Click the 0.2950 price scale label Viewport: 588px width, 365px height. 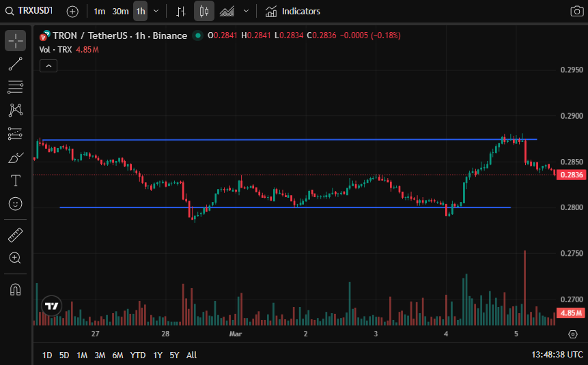point(572,70)
